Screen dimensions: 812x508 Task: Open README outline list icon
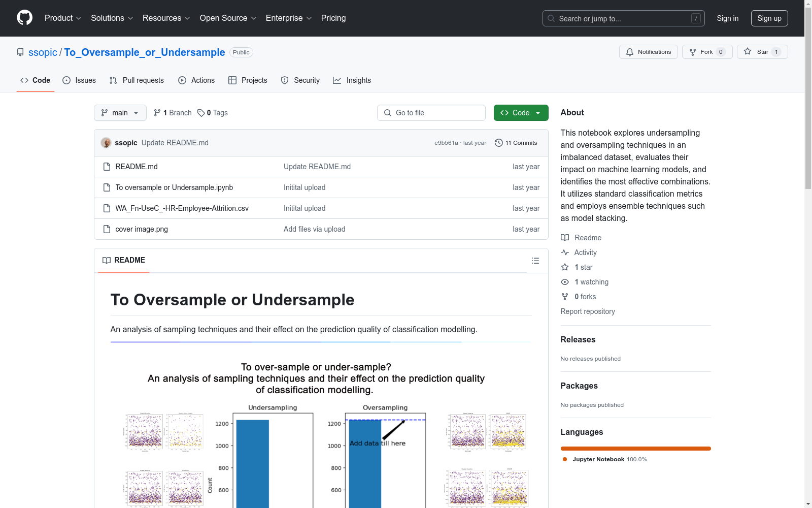click(535, 261)
